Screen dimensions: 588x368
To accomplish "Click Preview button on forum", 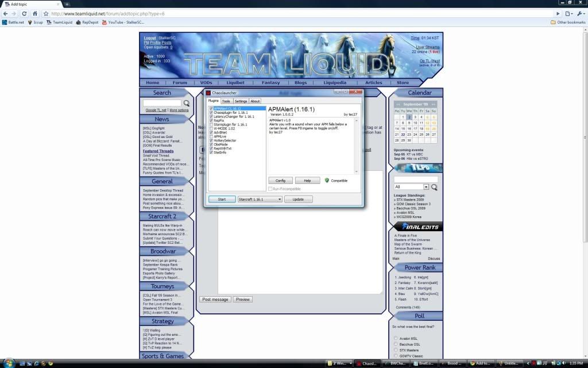I will [243, 299].
